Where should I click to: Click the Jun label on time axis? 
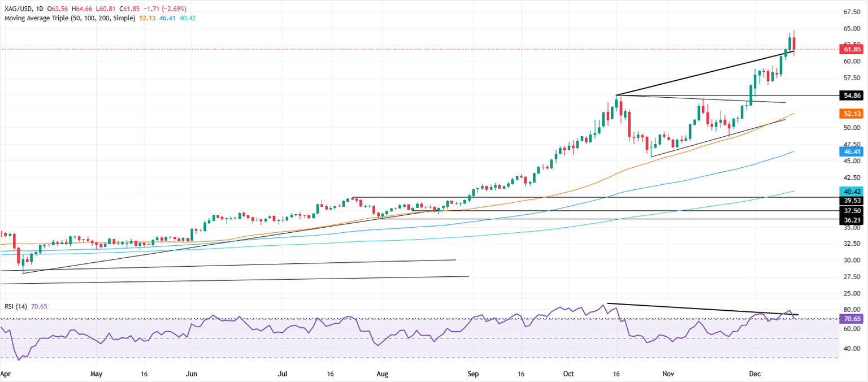click(x=192, y=374)
